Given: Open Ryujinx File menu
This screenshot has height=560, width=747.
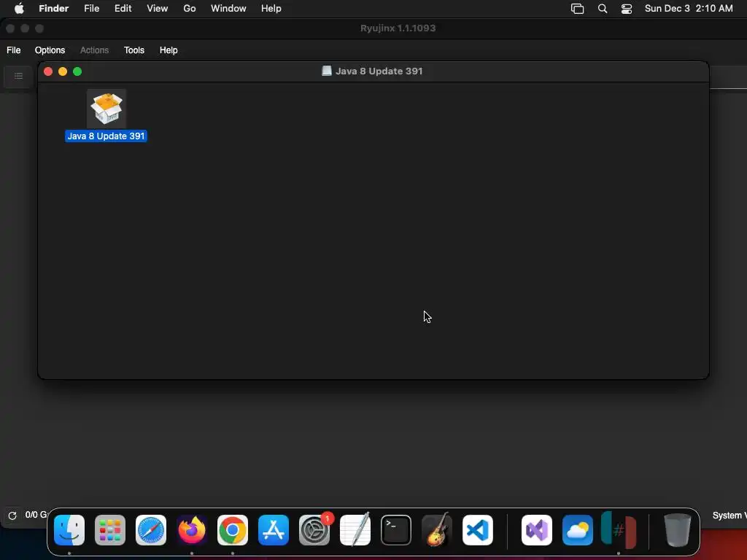Looking at the screenshot, I should click(13, 50).
